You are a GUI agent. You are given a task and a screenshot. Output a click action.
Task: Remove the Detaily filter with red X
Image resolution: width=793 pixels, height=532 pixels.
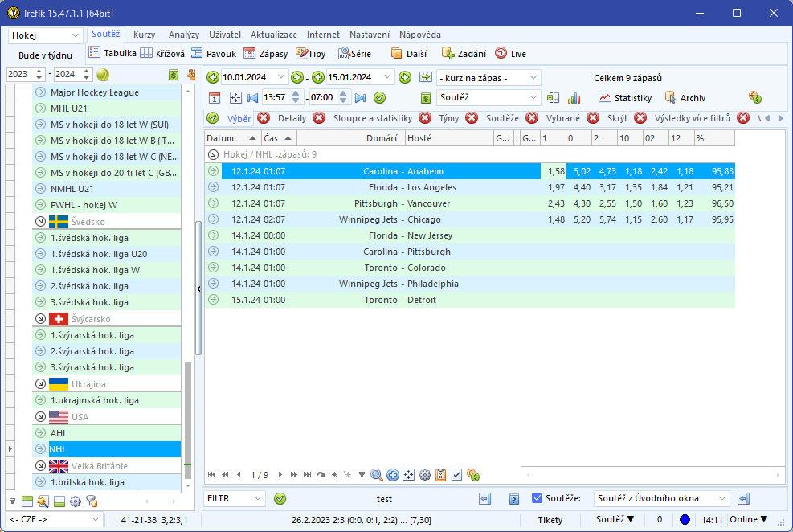tap(319, 118)
